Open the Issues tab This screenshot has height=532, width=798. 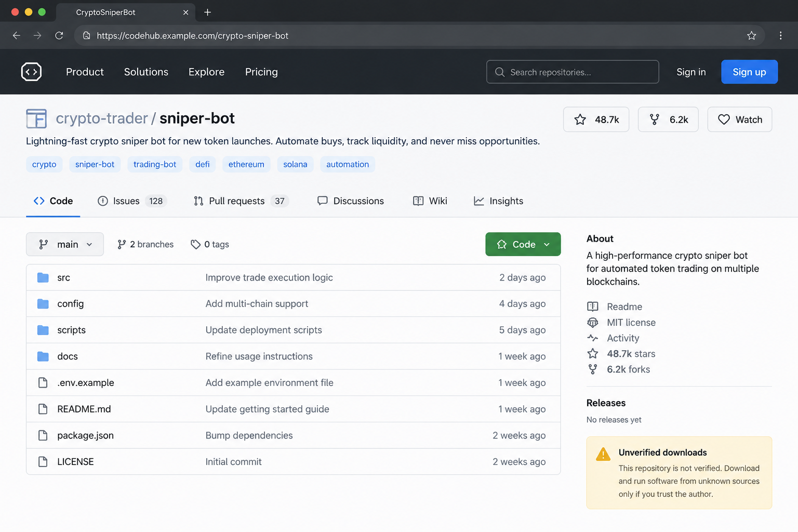[132, 201]
